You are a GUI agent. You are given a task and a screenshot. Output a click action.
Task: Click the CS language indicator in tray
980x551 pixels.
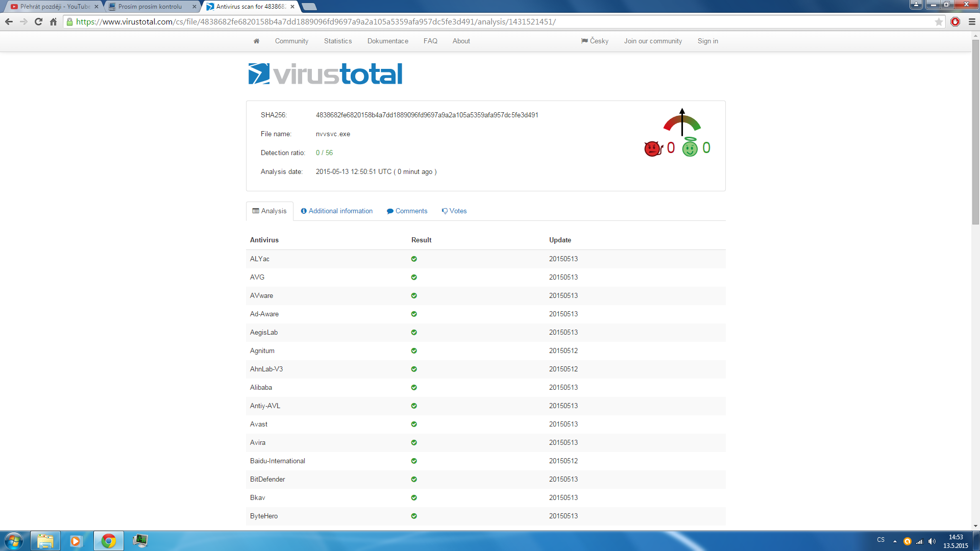click(x=881, y=540)
